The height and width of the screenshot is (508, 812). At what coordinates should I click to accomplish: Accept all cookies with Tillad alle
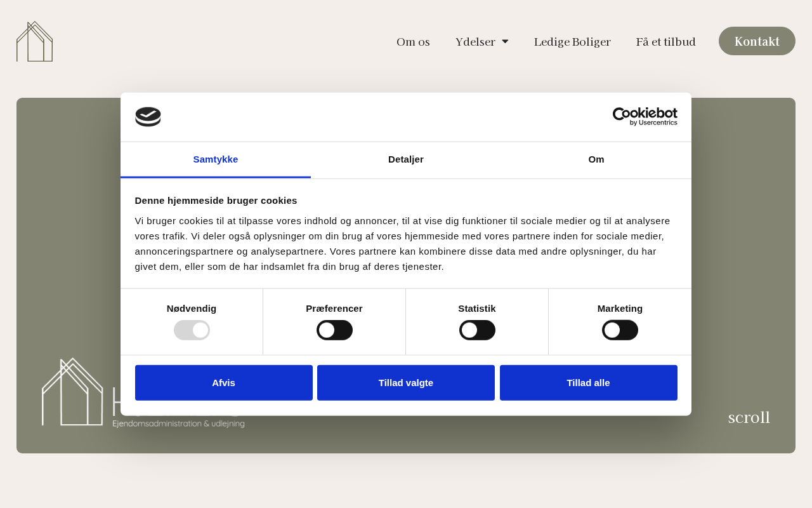[588, 383]
